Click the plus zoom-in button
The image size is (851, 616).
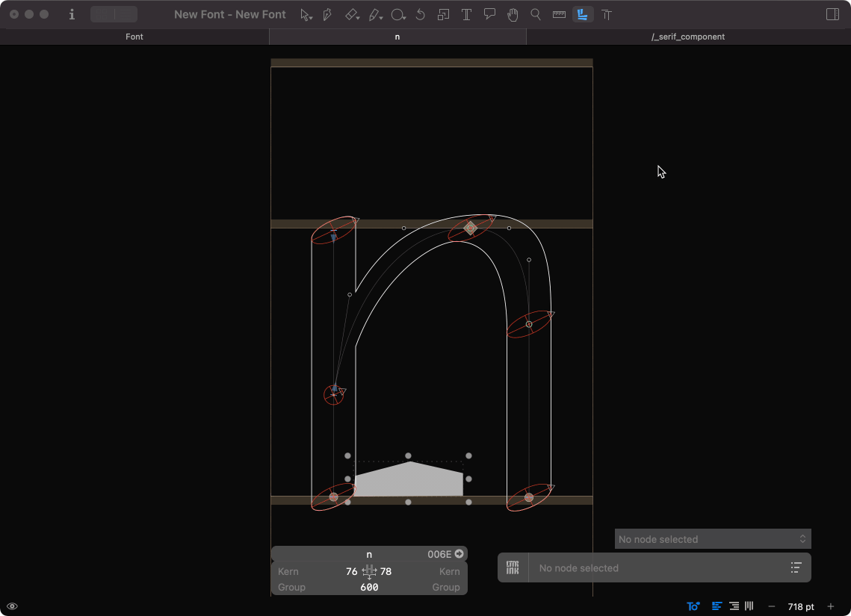[x=831, y=606]
